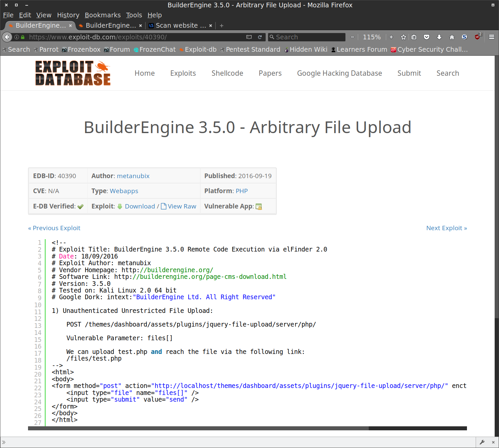View Raw exploit source

[182, 206]
